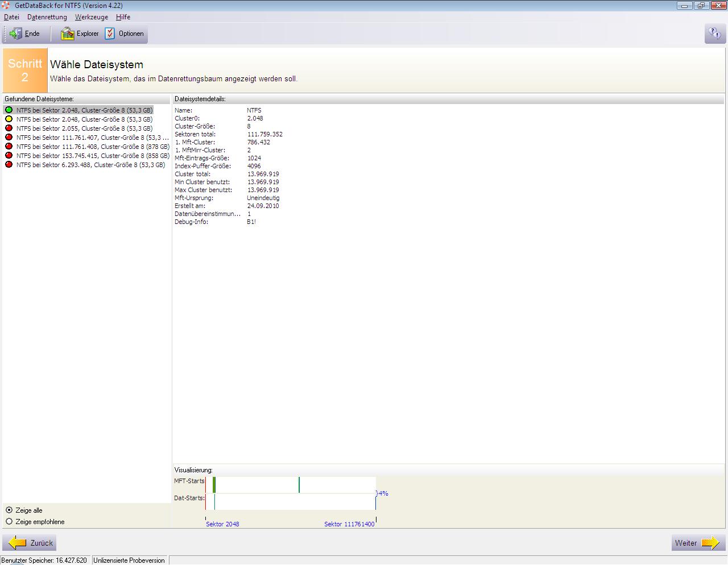Proceed with the Weiter button

click(x=698, y=543)
